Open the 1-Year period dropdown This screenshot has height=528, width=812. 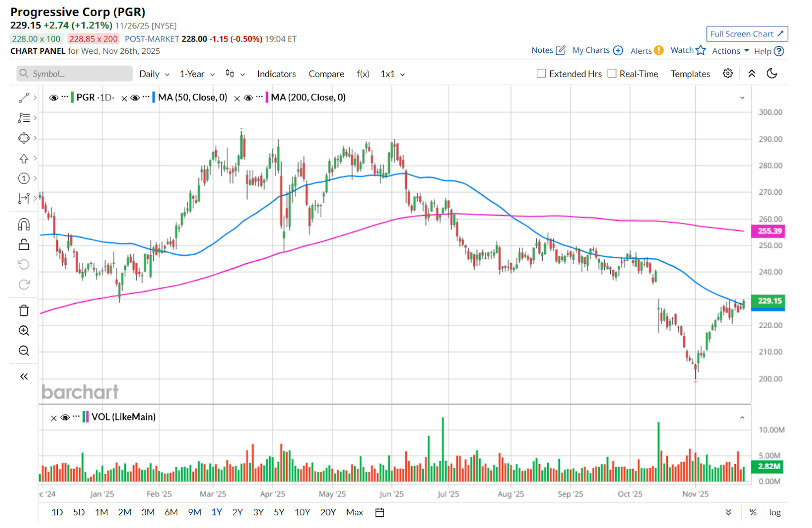(197, 74)
